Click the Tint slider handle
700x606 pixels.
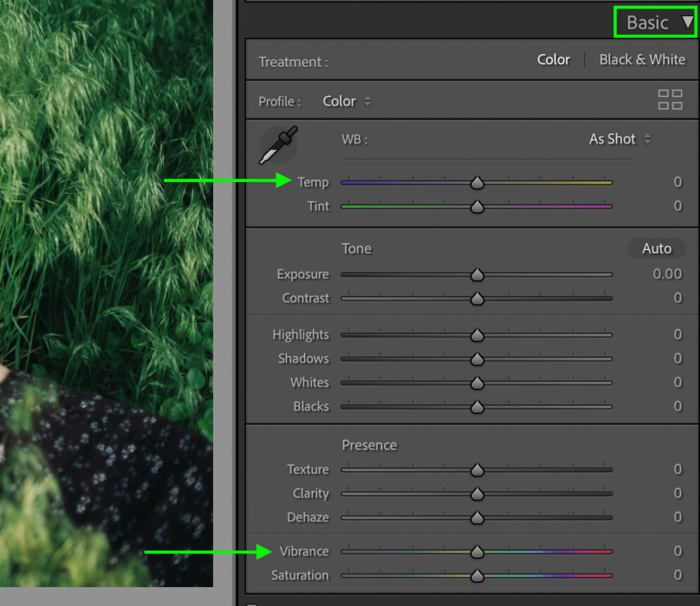[477, 207]
